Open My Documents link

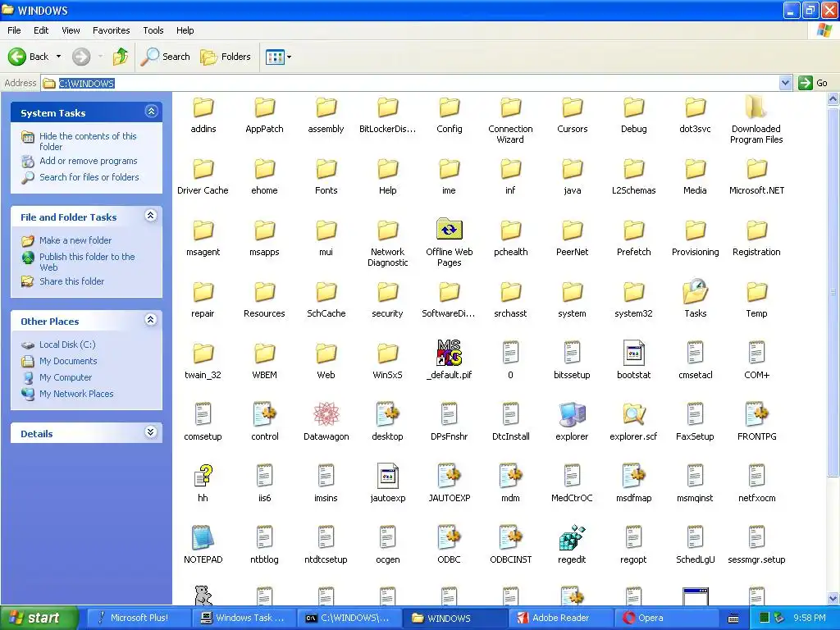point(68,361)
